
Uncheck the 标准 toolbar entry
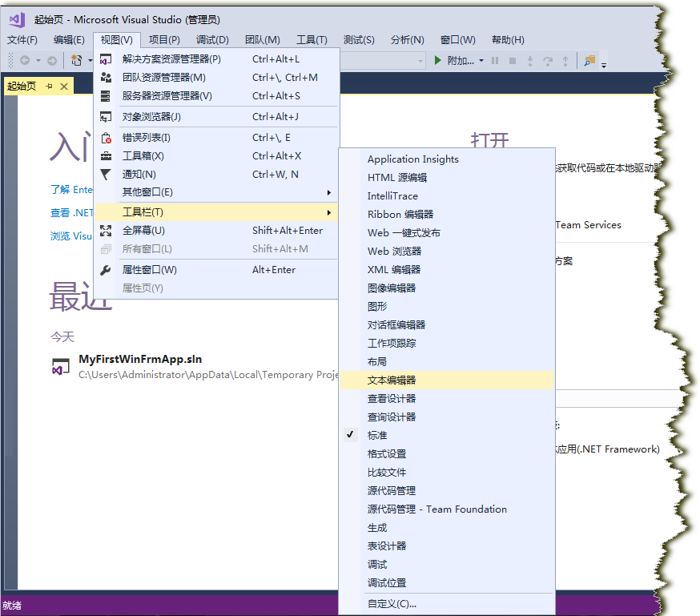[x=446, y=436]
